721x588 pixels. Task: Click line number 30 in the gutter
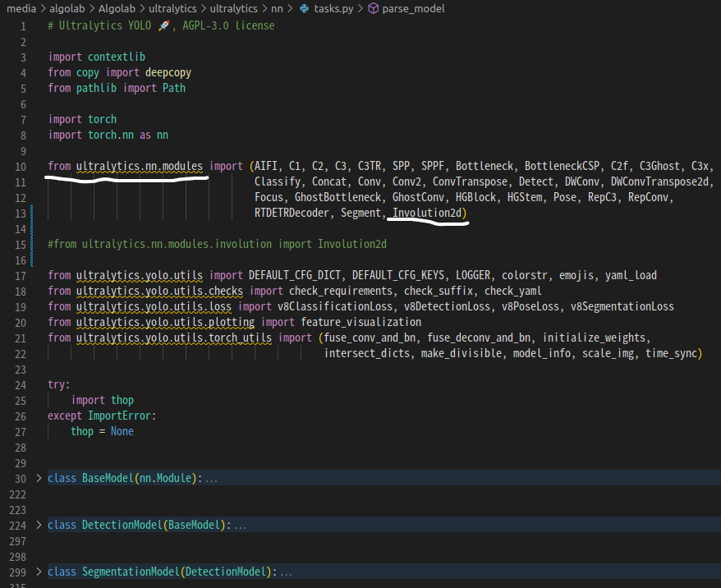coord(22,477)
